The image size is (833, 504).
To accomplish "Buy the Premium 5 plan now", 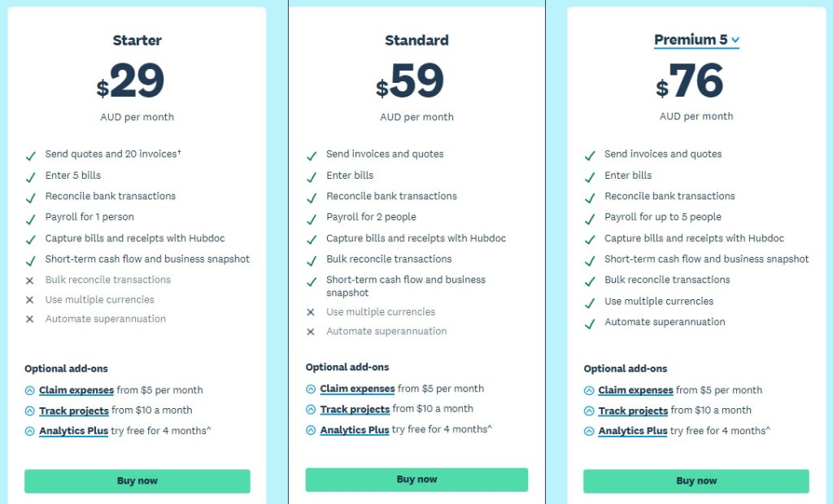I will coord(696,480).
